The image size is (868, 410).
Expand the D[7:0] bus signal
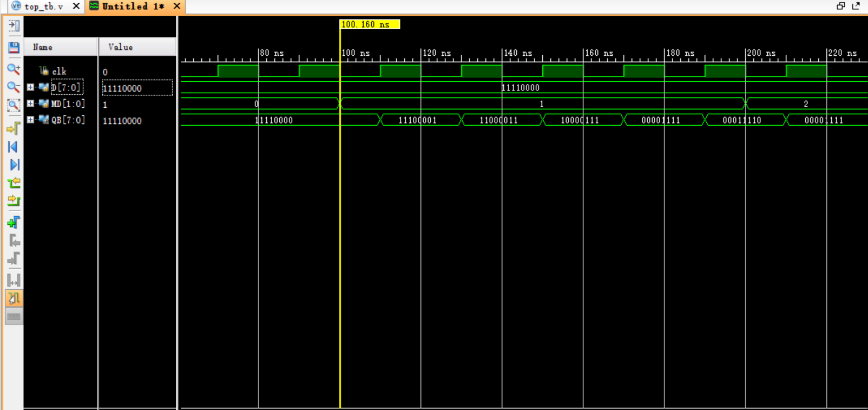(30, 87)
